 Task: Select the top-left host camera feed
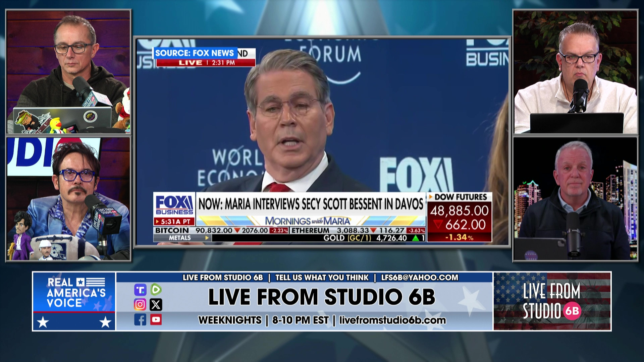tap(69, 72)
